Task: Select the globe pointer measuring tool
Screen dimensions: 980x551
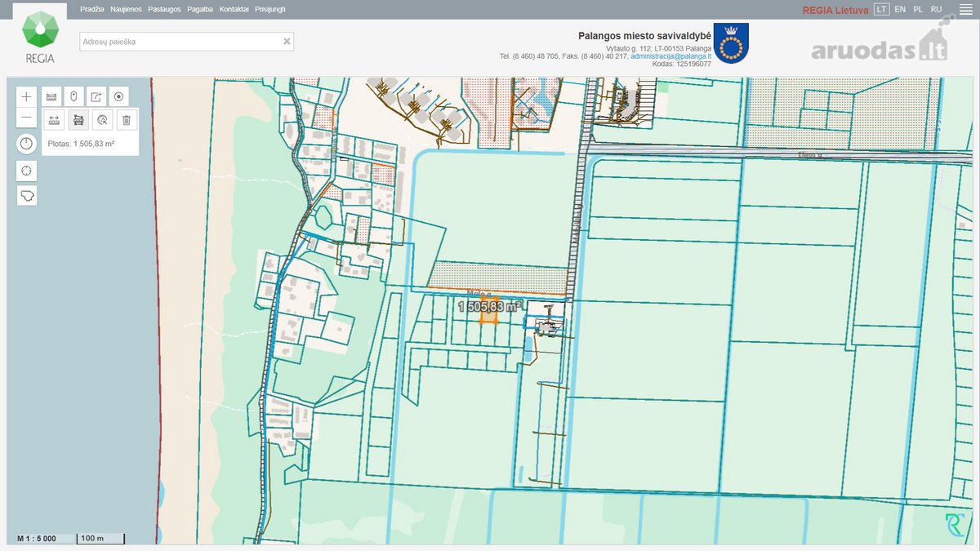Action: tap(102, 120)
